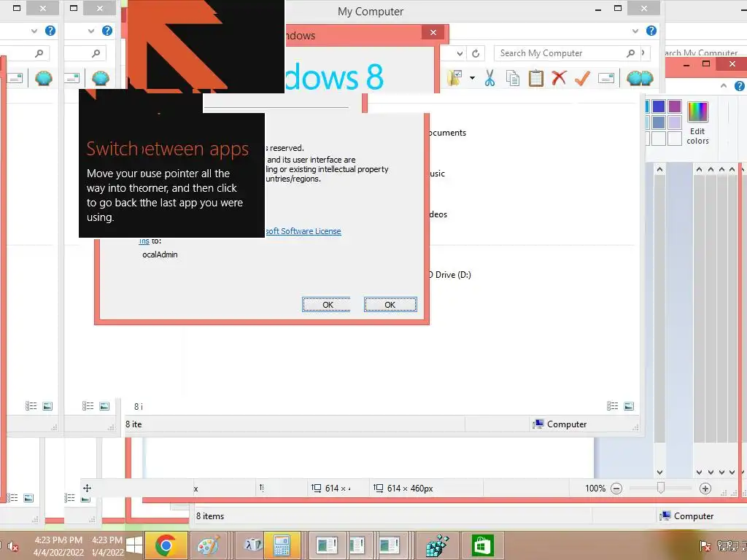This screenshot has width=747, height=560.
Task: Click the "usic" folder label
Action: tap(437, 174)
